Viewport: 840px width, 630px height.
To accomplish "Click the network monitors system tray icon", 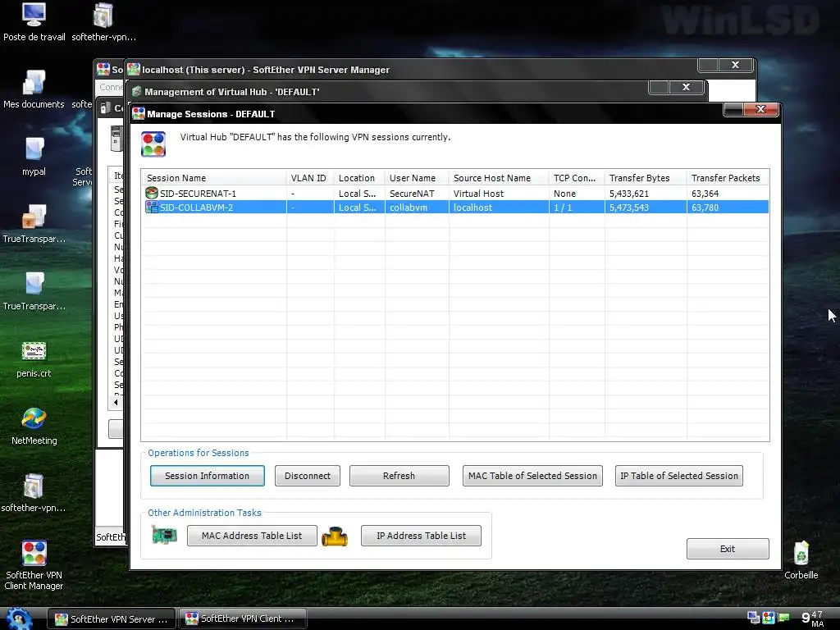I will (x=754, y=618).
